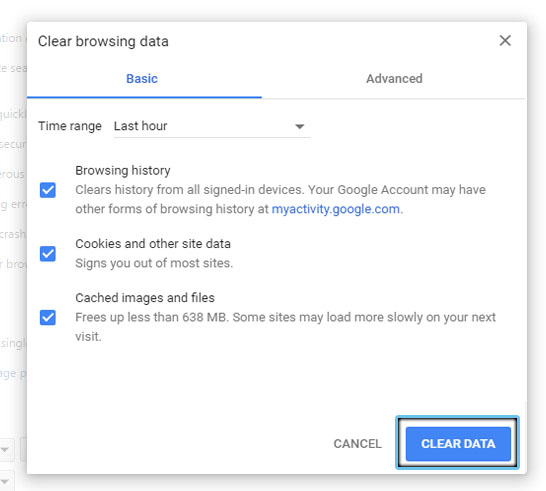The height and width of the screenshot is (491, 546).
Task: Click the Clear browsing data title
Action: pos(103,41)
